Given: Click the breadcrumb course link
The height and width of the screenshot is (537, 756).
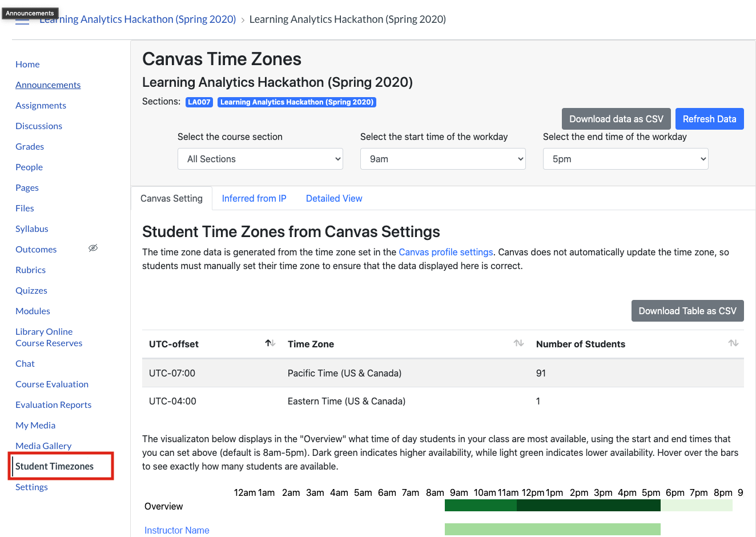Looking at the screenshot, I should coord(138,19).
